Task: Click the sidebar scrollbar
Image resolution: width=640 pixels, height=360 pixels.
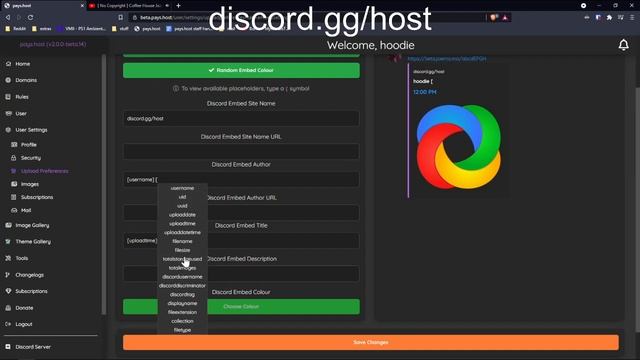Action: (104, 184)
